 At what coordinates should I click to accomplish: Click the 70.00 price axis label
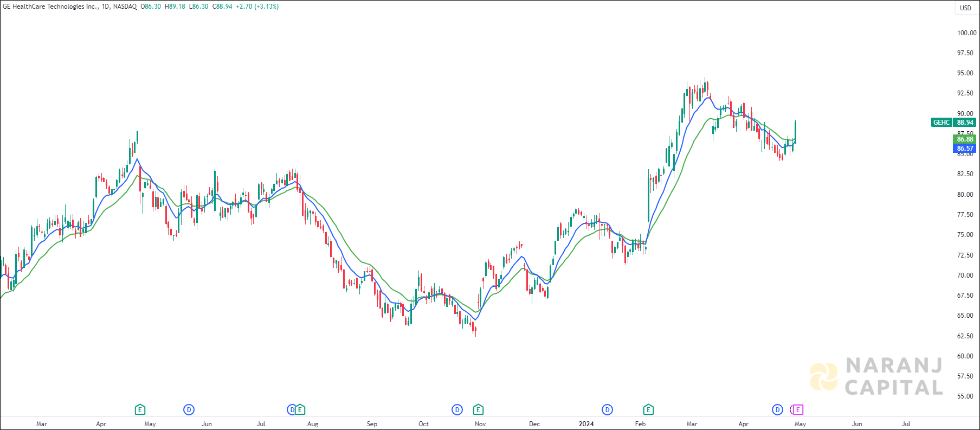pyautogui.click(x=965, y=275)
